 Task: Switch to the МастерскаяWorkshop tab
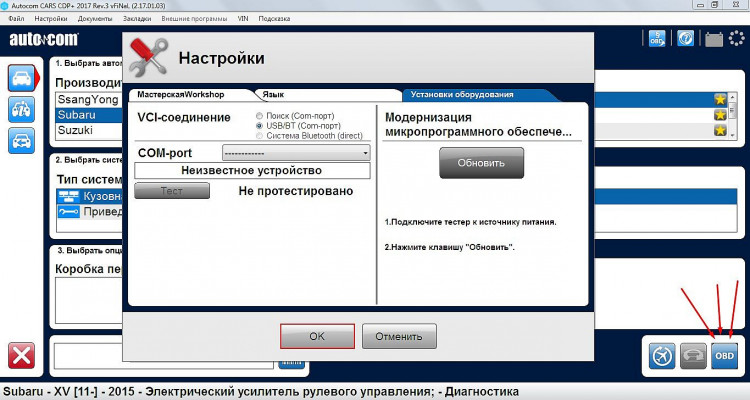tap(181, 94)
